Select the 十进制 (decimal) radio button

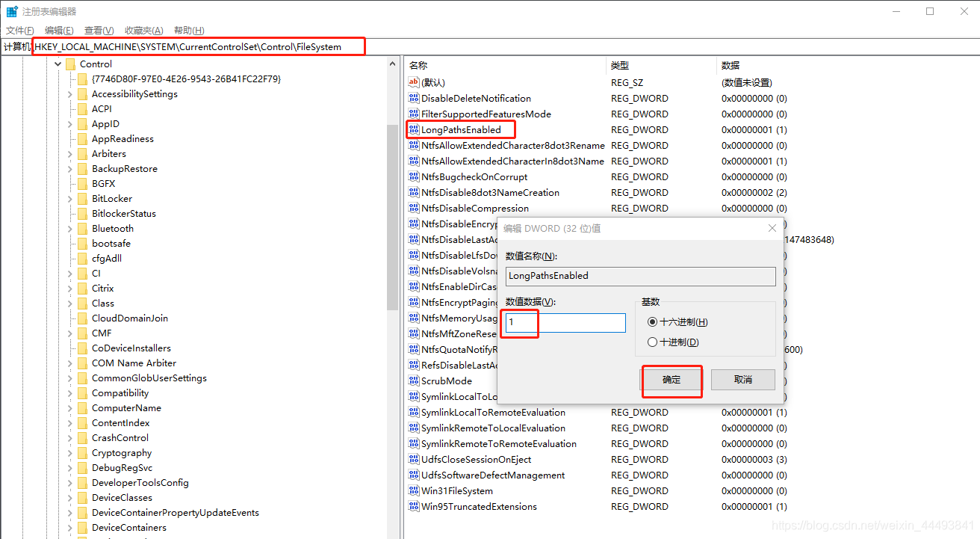click(653, 342)
